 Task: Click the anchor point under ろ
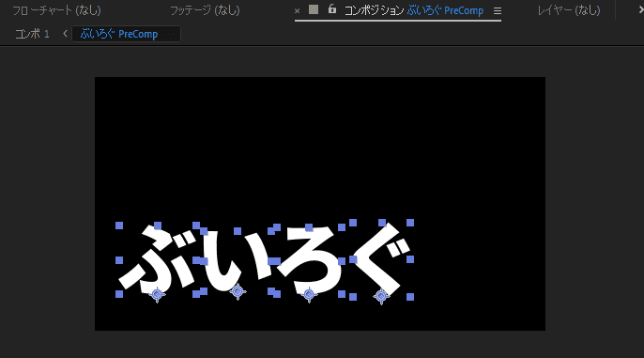309,294
